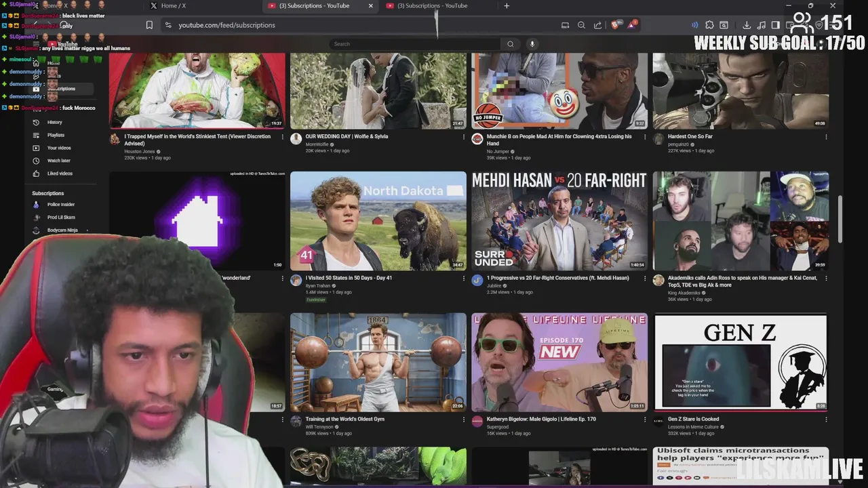Click the URL youtube.com/feed/subscriptions

pyautogui.click(x=226, y=25)
